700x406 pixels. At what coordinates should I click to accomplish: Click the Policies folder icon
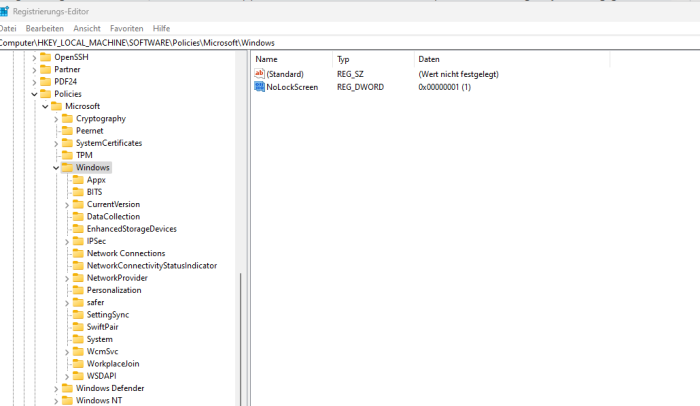tap(46, 94)
